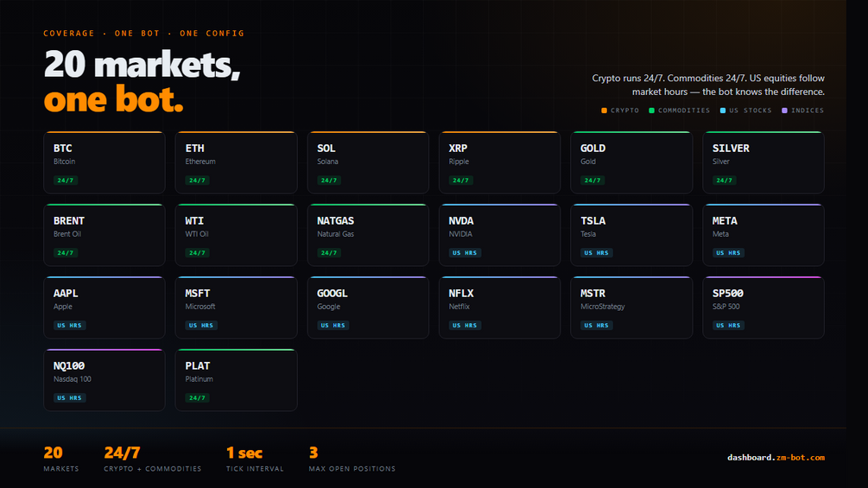Click the US HRS badge on META
Viewport: 868px width, 488px height.
728,253
